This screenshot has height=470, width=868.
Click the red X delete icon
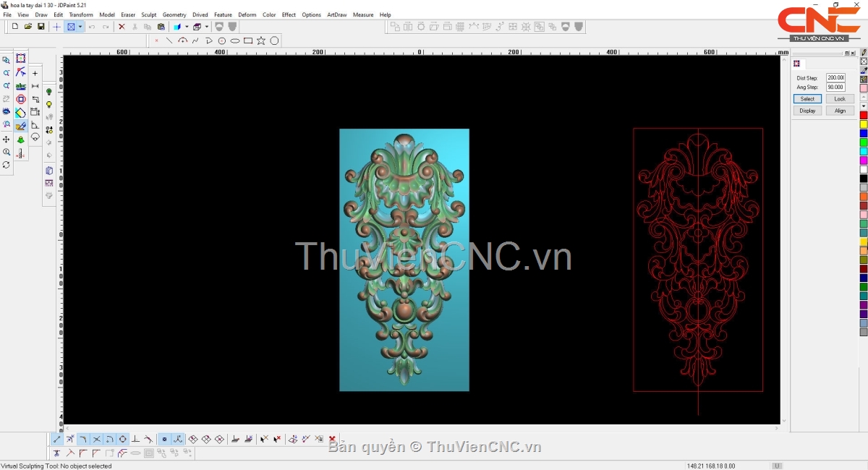pos(122,27)
